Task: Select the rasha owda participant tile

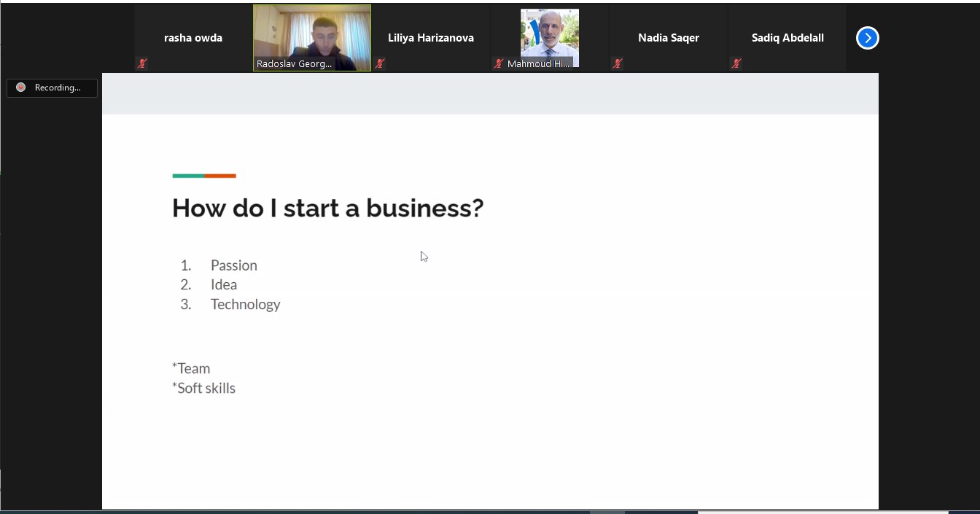Action: (193, 38)
